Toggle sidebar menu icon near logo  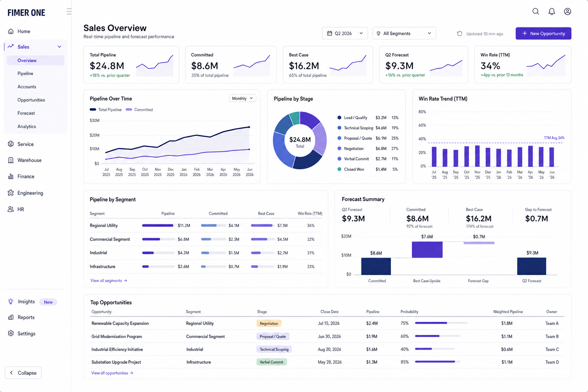point(69,11)
